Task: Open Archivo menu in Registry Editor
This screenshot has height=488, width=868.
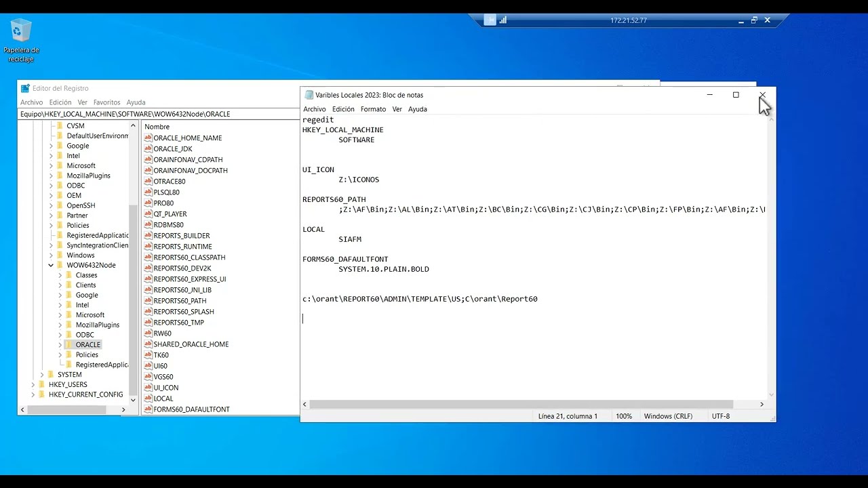Action: 31,102
